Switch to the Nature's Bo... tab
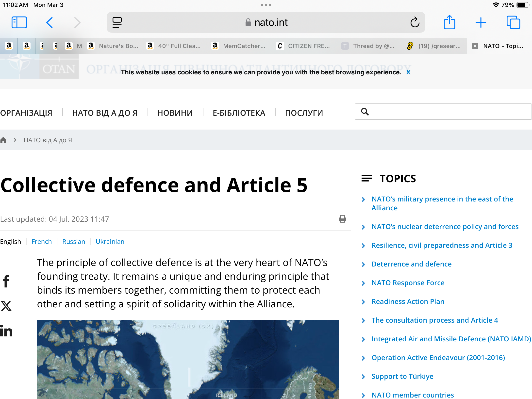 (112, 46)
